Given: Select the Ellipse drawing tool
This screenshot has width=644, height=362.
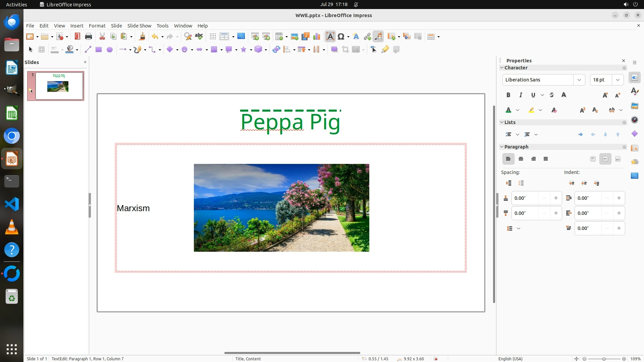Looking at the screenshot, I should pos(109,50).
